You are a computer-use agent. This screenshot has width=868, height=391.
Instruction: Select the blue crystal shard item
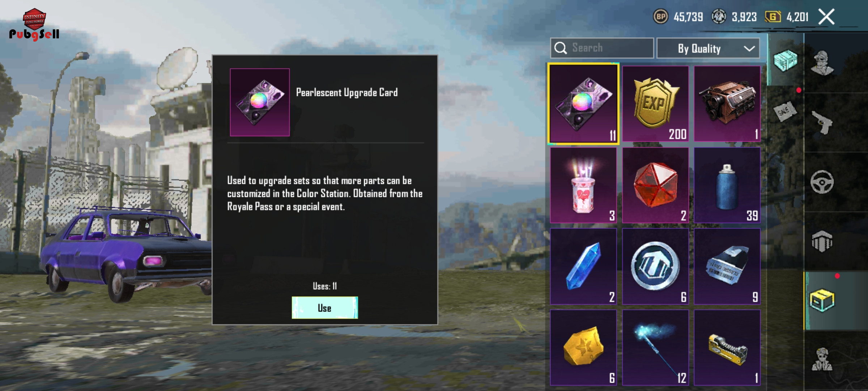[x=583, y=266]
